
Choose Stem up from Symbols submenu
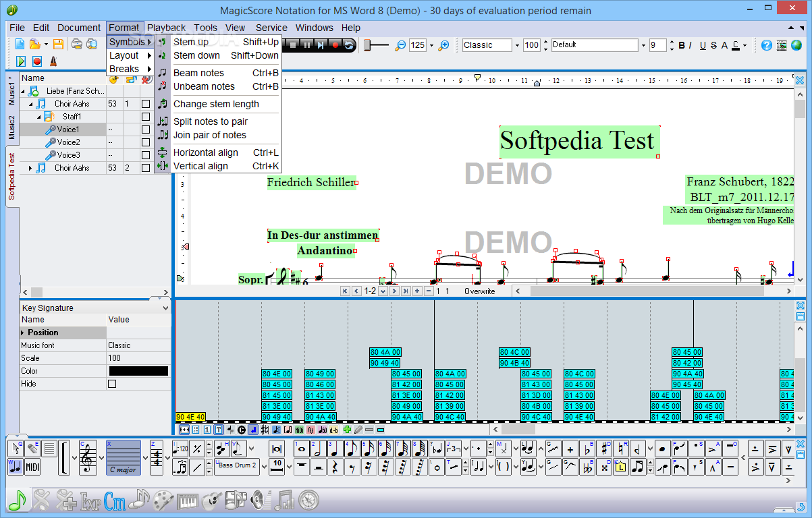pyautogui.click(x=218, y=42)
